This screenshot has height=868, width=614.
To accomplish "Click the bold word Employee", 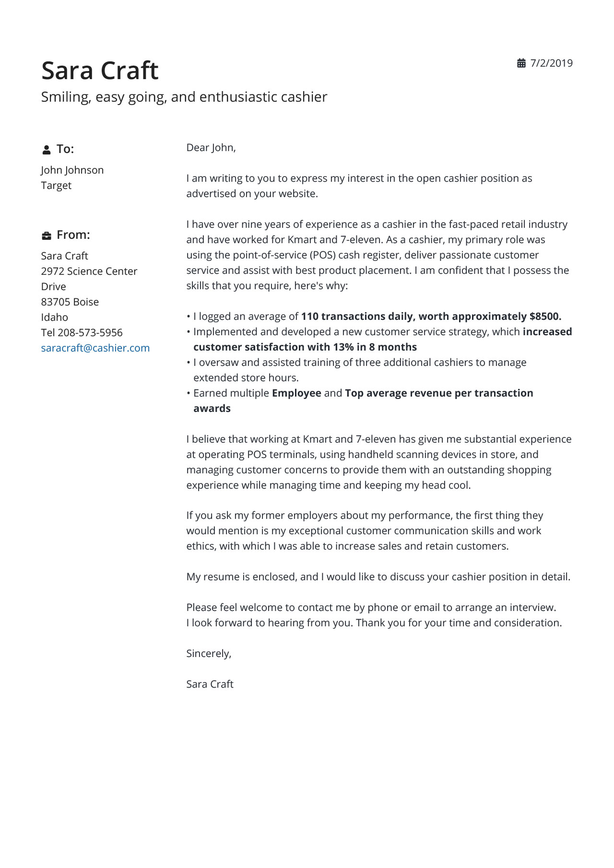I will pyautogui.click(x=296, y=393).
